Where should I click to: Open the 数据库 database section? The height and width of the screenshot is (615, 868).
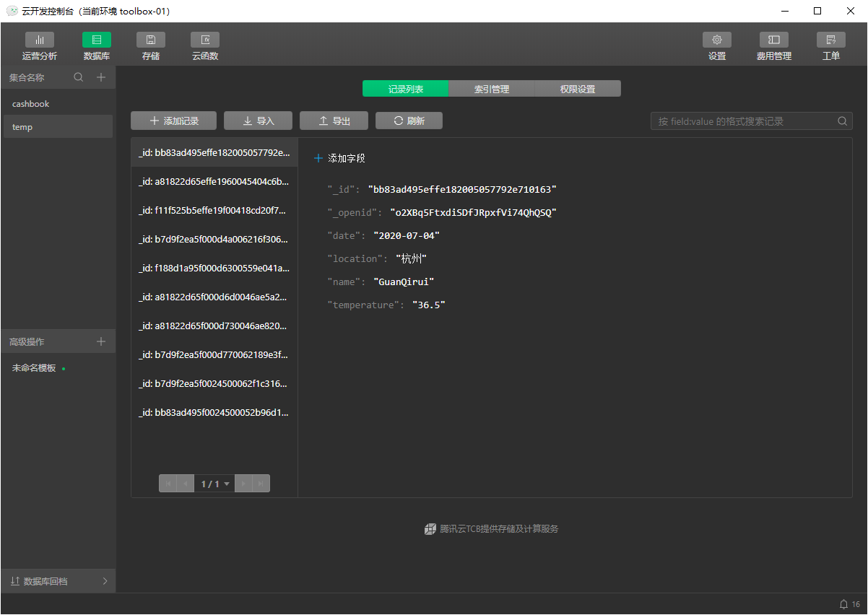tap(97, 46)
